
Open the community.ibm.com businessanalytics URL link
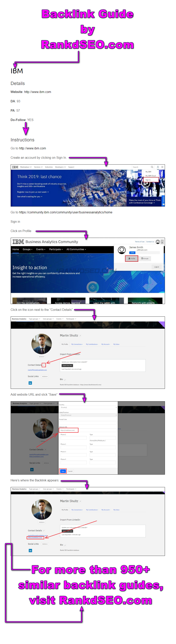point(66,212)
